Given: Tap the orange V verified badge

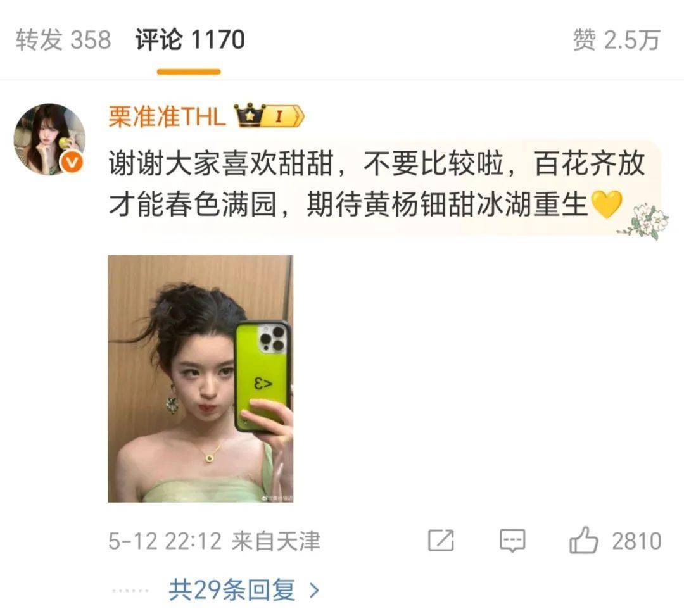Looking at the screenshot, I should pos(72,163).
